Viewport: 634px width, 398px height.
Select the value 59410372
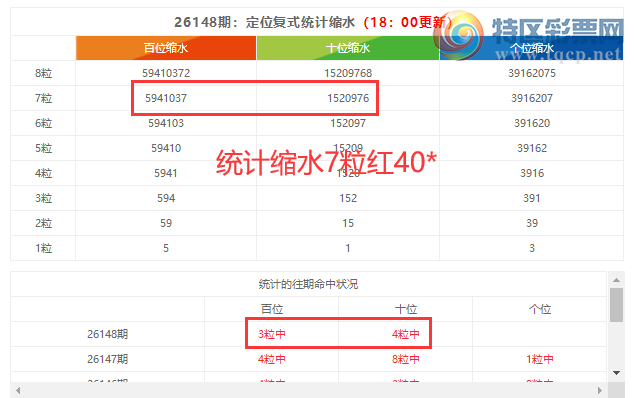166,73
